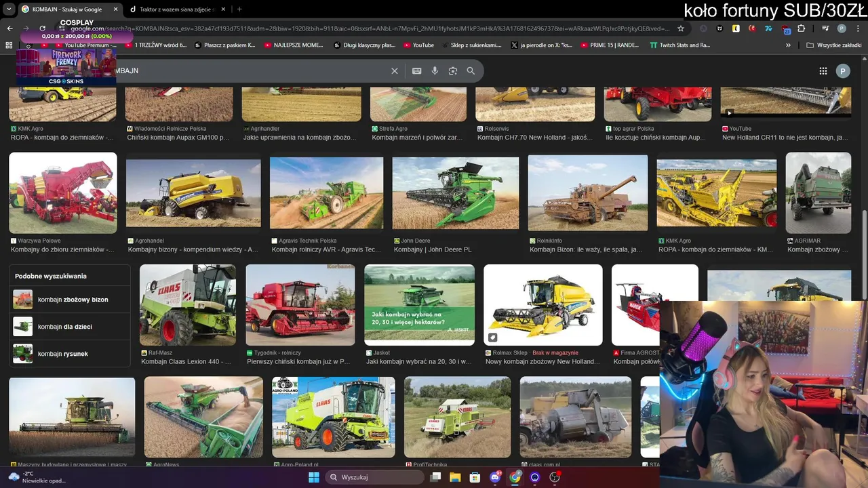
Task: Click the 'Kombajny | John Deere PL' caption
Action: coord(433,249)
